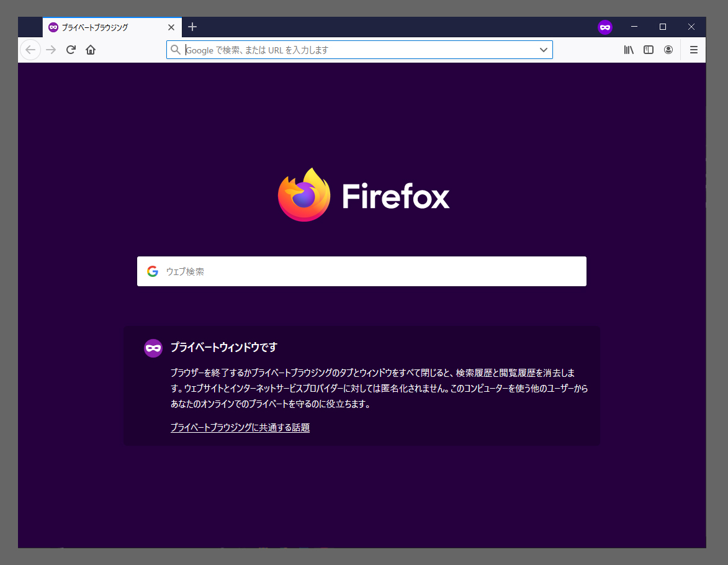Click the Google logo in search box
The image size is (728, 565).
point(153,271)
